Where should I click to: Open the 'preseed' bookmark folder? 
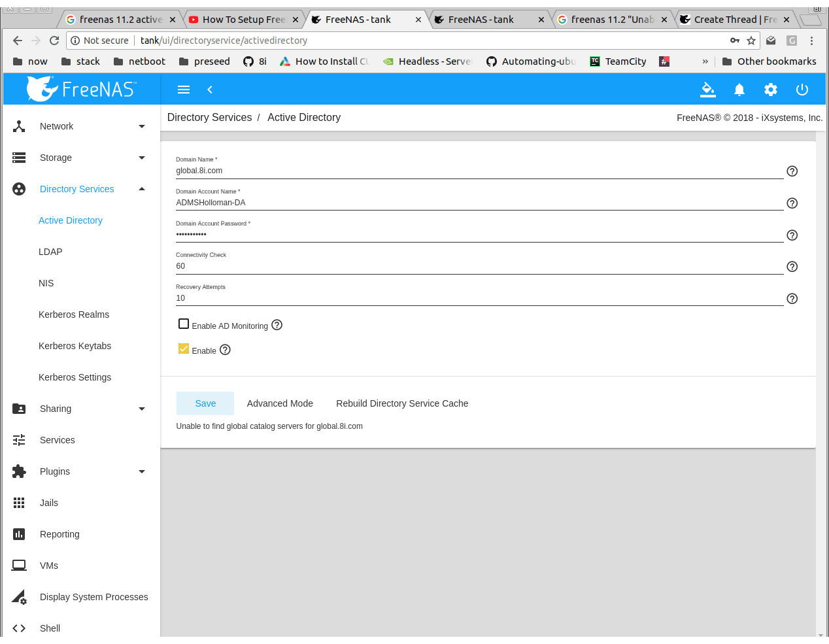205,61
